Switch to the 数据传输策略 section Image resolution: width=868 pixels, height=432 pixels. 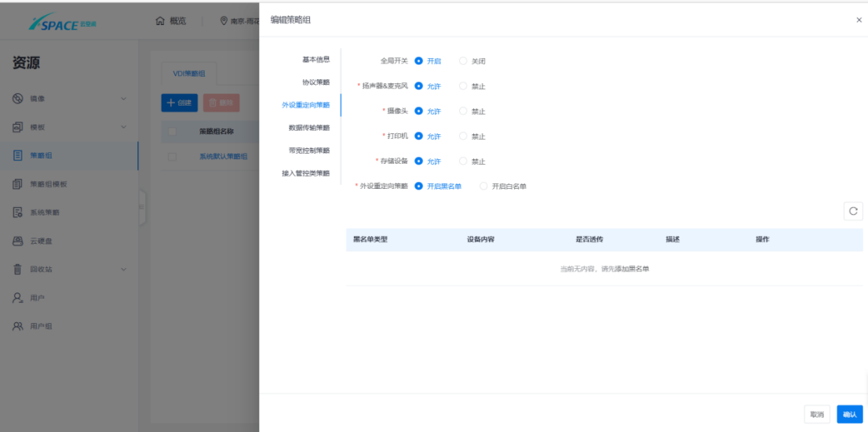click(308, 128)
